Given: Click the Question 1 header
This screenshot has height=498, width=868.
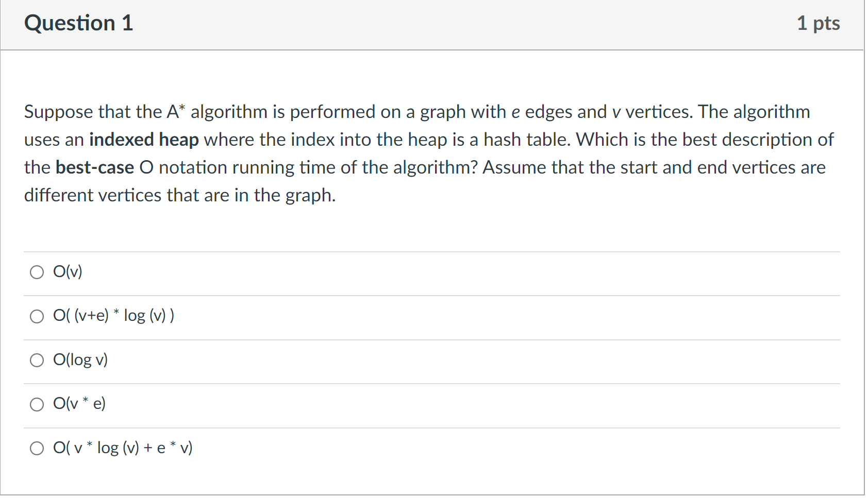Looking at the screenshot, I should [78, 23].
